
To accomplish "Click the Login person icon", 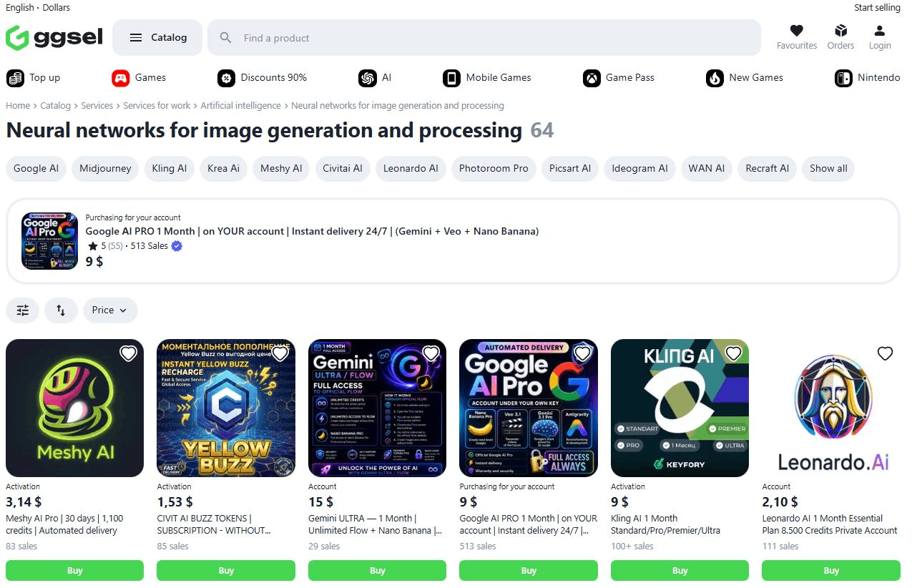I will (x=880, y=31).
